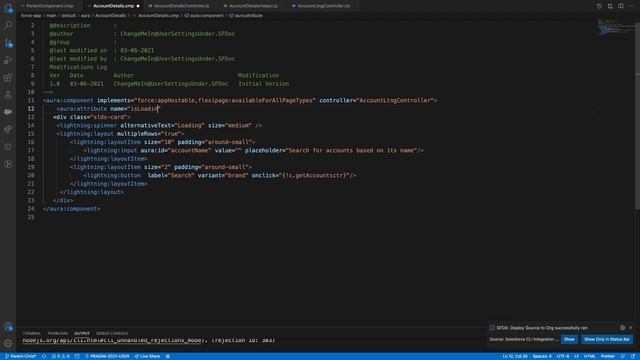Select the AccountDetails.cmp editor tab
This screenshot has width=640, height=360.
pos(113,6)
